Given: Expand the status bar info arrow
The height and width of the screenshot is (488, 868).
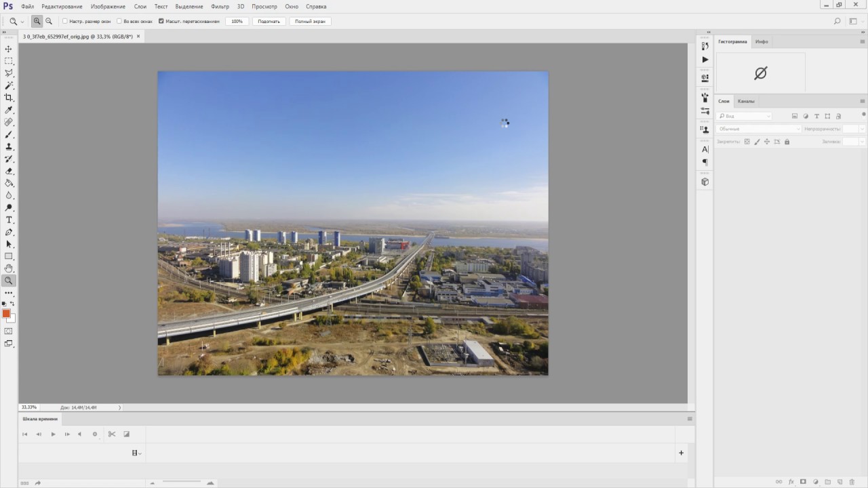Looking at the screenshot, I should [x=119, y=407].
